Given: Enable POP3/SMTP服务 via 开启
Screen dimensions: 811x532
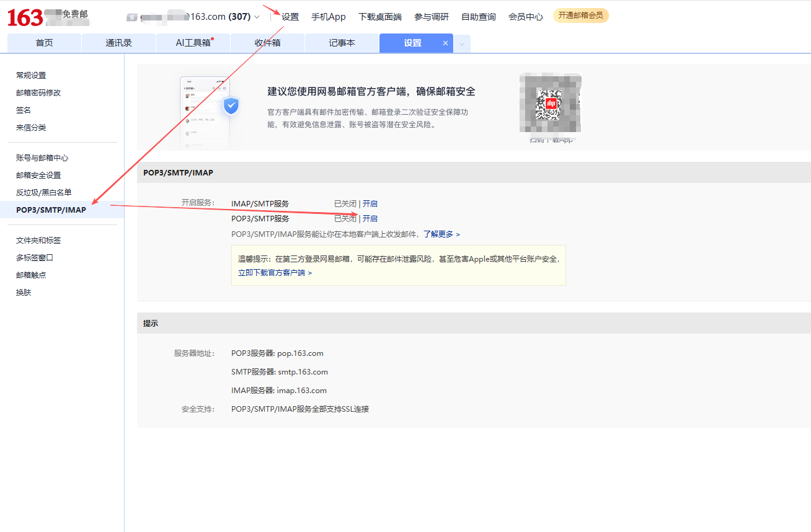Looking at the screenshot, I should pyautogui.click(x=370, y=219).
